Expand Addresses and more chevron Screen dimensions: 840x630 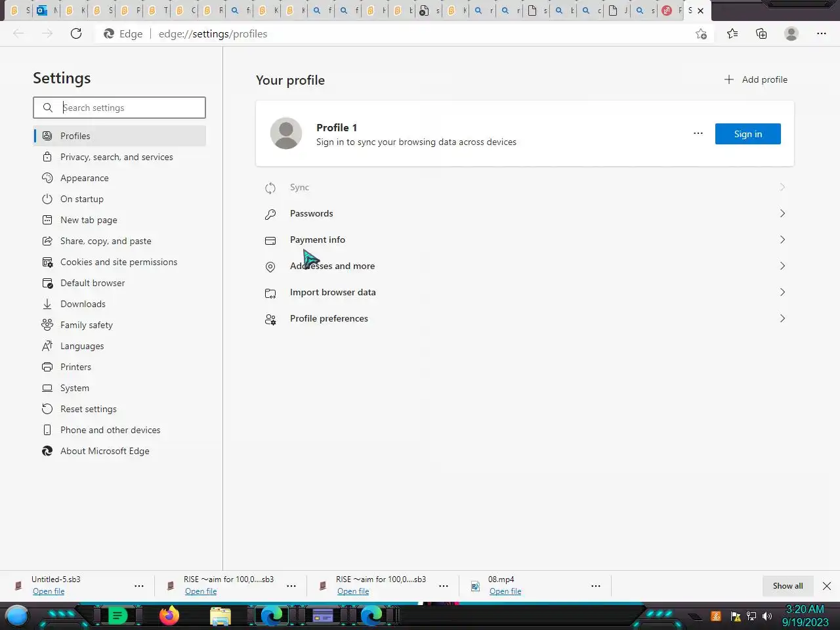(x=782, y=266)
